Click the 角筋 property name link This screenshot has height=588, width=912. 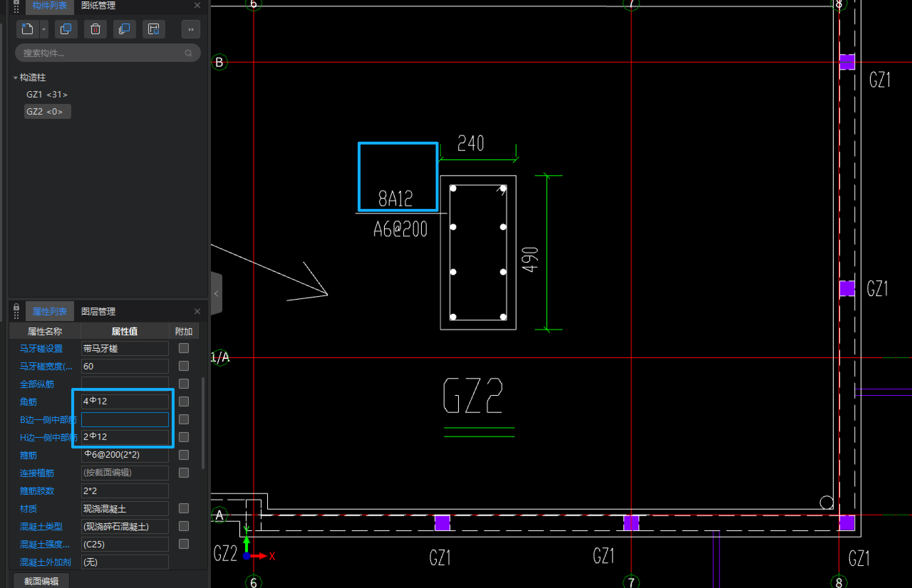pyautogui.click(x=28, y=402)
